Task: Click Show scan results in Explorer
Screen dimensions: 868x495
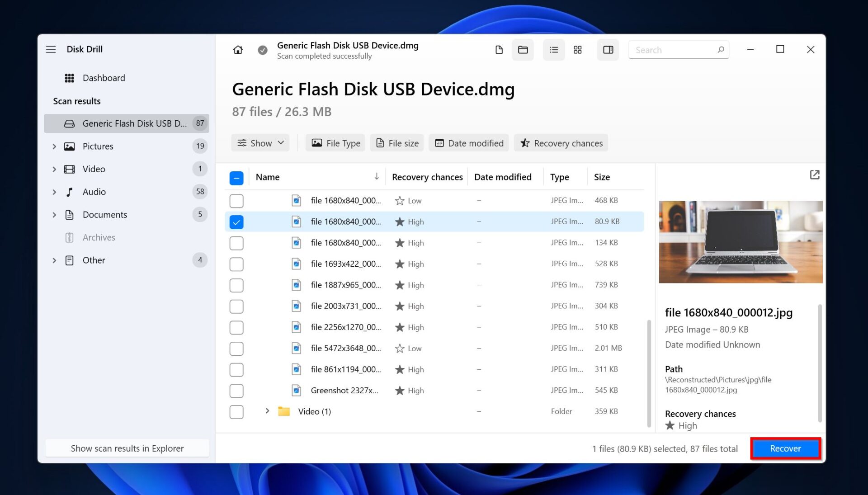Action: (x=127, y=448)
